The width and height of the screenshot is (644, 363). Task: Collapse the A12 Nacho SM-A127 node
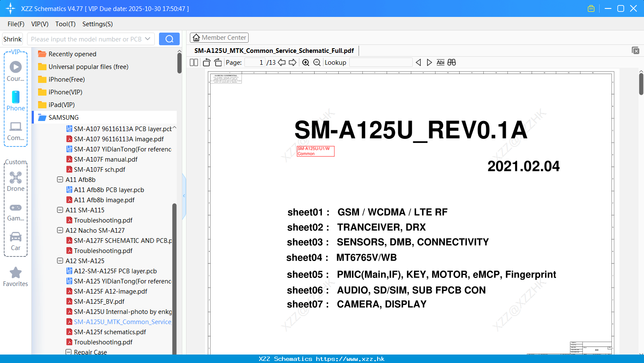(60, 230)
